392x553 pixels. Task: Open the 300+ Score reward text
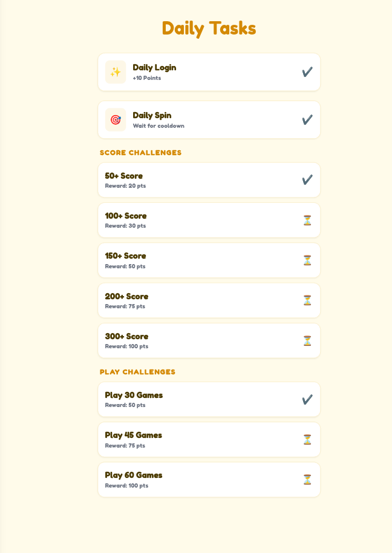tap(126, 346)
